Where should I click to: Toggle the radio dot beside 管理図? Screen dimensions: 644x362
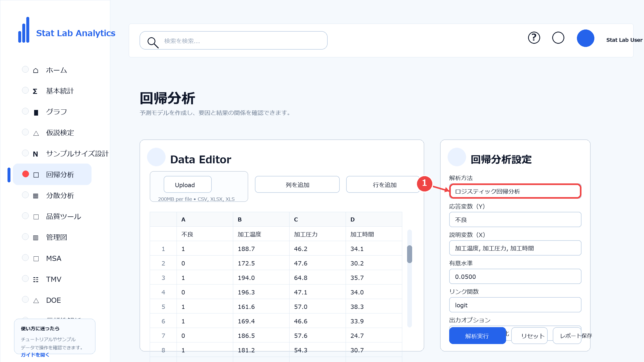click(x=25, y=237)
